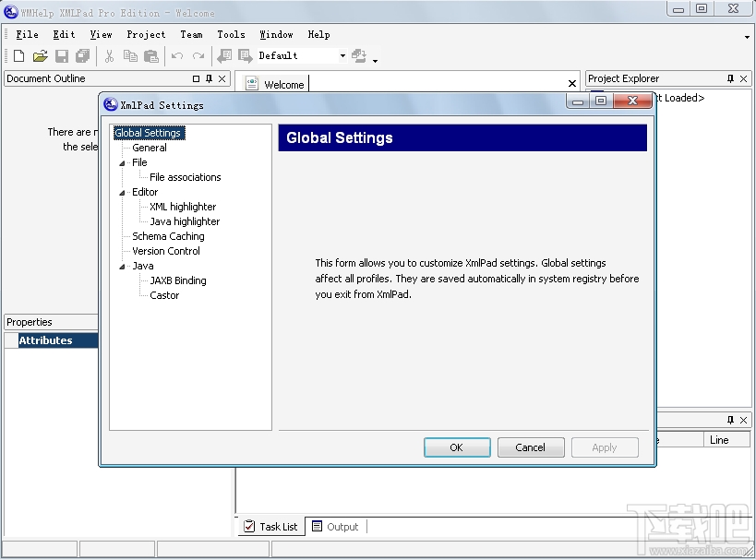This screenshot has height=560, width=756.
Task: Select General settings tree item
Action: coord(150,148)
